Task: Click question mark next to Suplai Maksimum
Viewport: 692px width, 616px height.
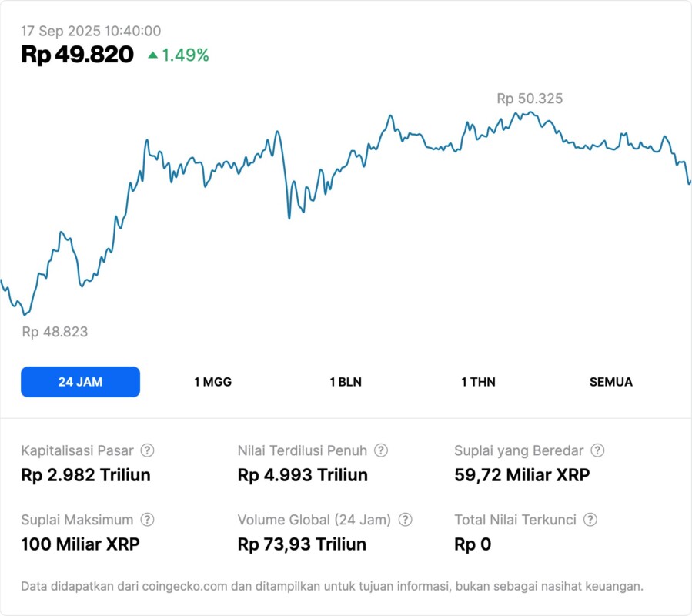Action: pos(148,520)
